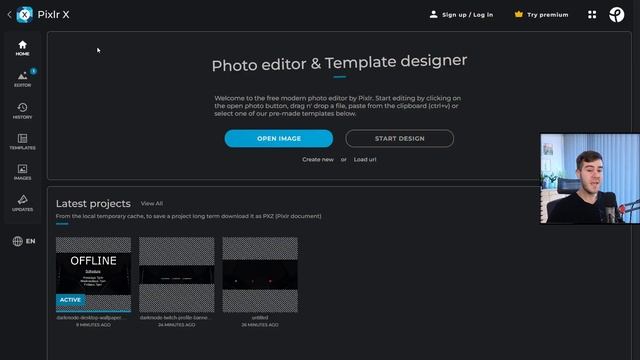Click Sign up / Log in

461,15
